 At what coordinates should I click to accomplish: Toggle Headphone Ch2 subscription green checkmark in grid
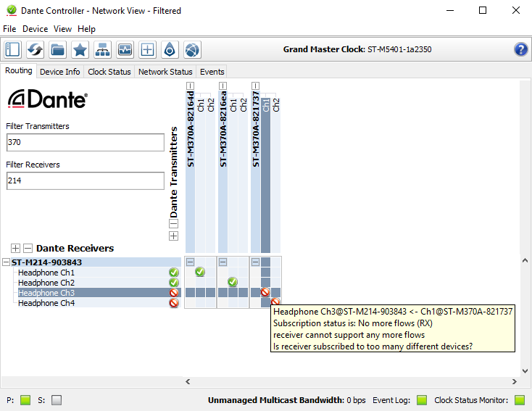[233, 282]
